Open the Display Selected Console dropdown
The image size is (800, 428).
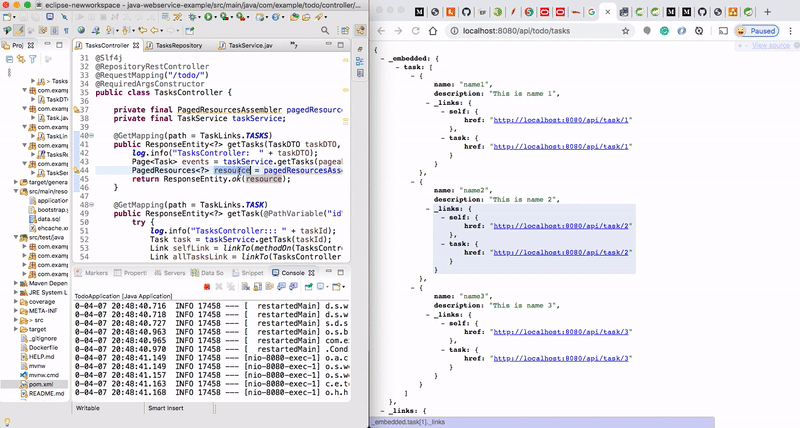327,287
